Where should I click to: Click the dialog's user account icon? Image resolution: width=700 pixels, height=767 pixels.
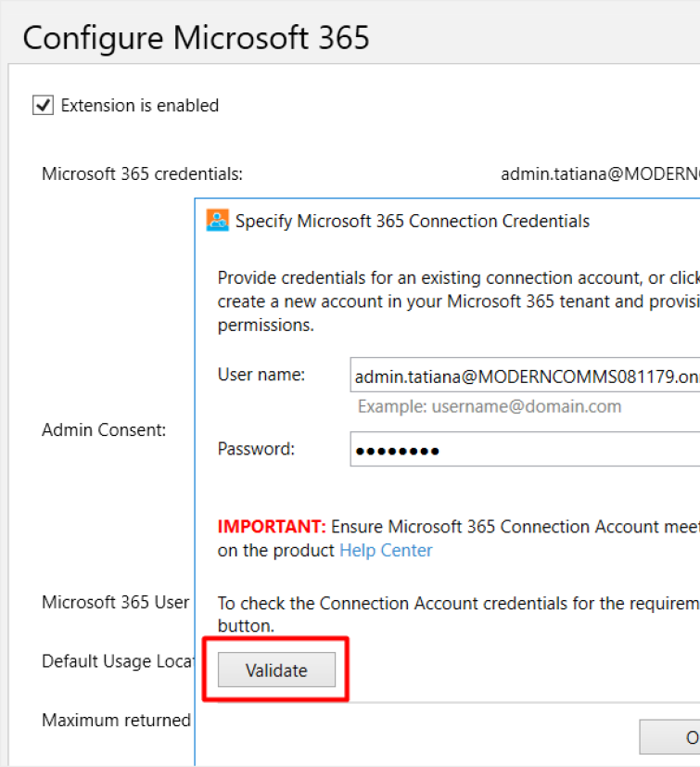tap(217, 220)
